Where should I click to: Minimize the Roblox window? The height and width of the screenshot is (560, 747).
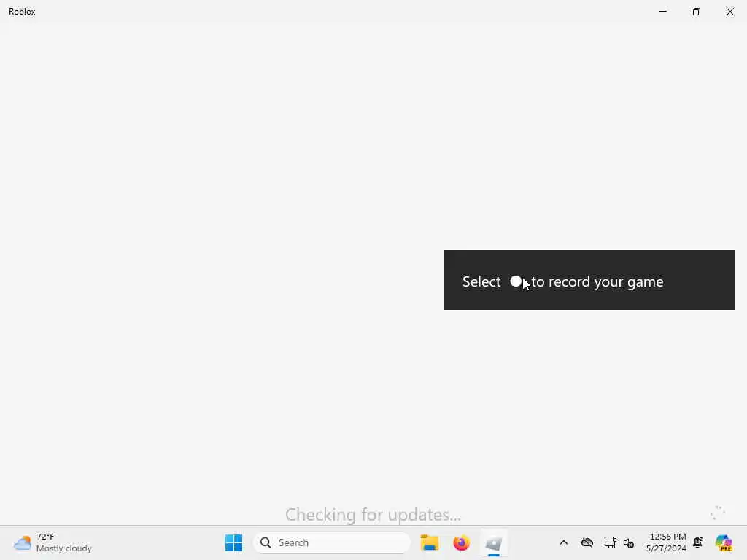tap(662, 12)
